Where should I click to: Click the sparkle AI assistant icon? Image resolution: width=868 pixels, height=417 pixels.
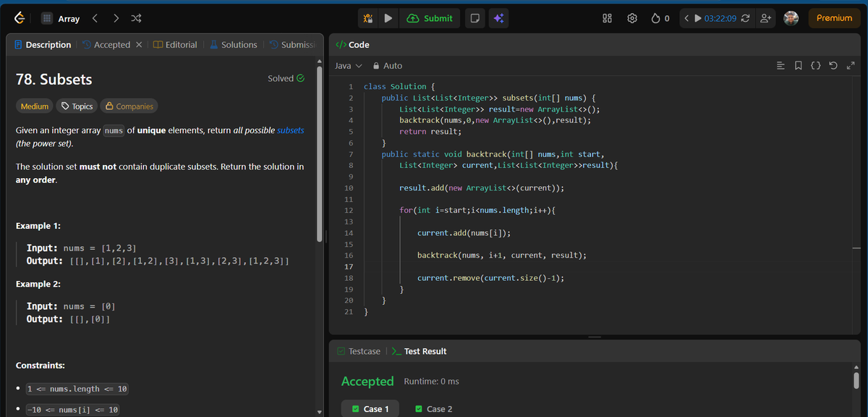(x=498, y=19)
